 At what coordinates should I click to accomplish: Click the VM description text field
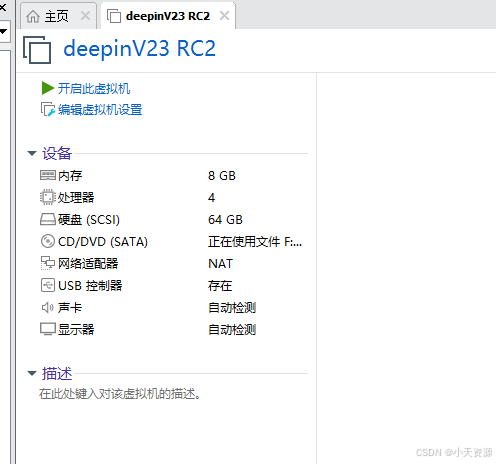(x=119, y=394)
